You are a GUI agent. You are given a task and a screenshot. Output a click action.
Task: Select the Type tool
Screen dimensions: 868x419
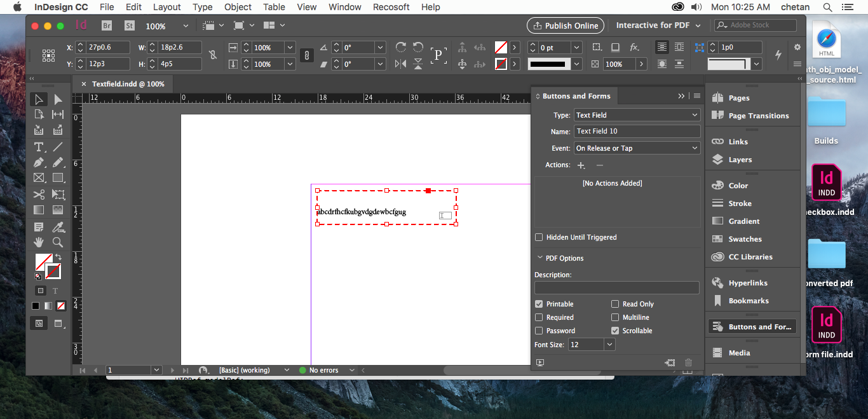click(x=38, y=147)
